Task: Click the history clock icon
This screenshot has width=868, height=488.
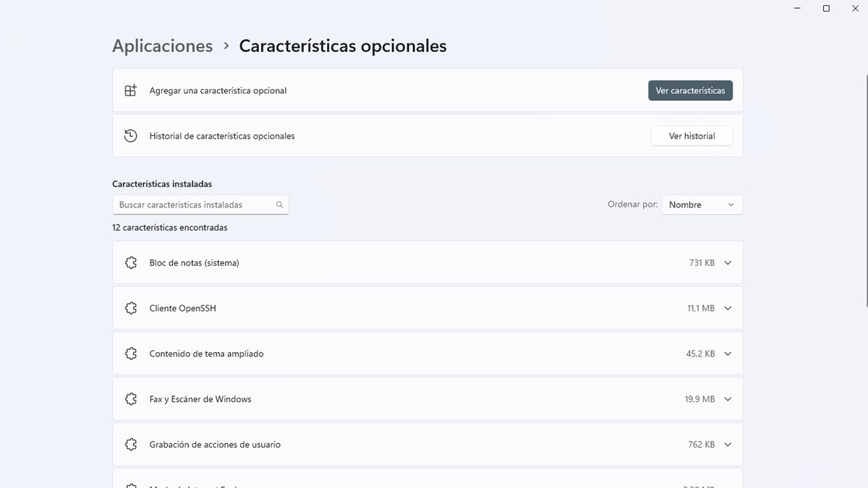Action: [x=130, y=136]
